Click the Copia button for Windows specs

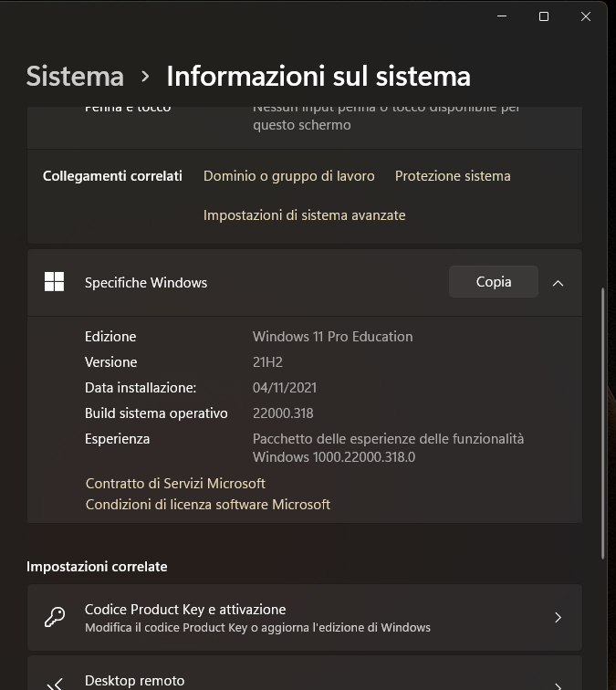pos(493,282)
